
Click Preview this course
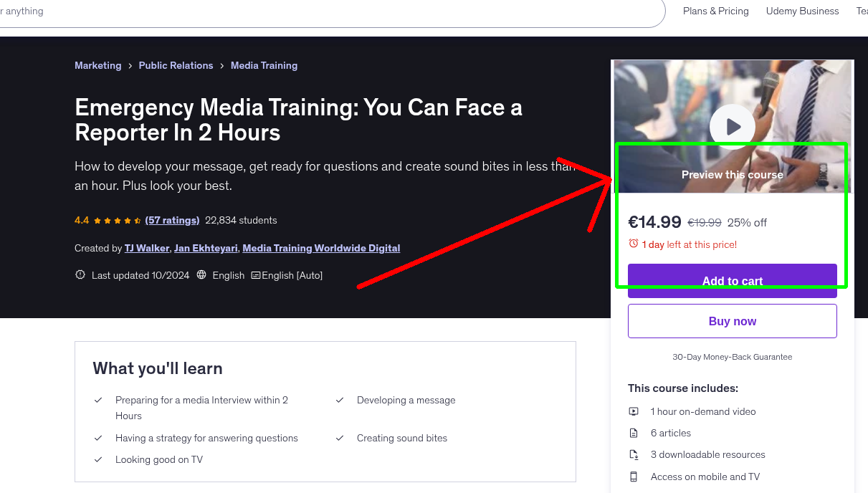[x=732, y=174]
